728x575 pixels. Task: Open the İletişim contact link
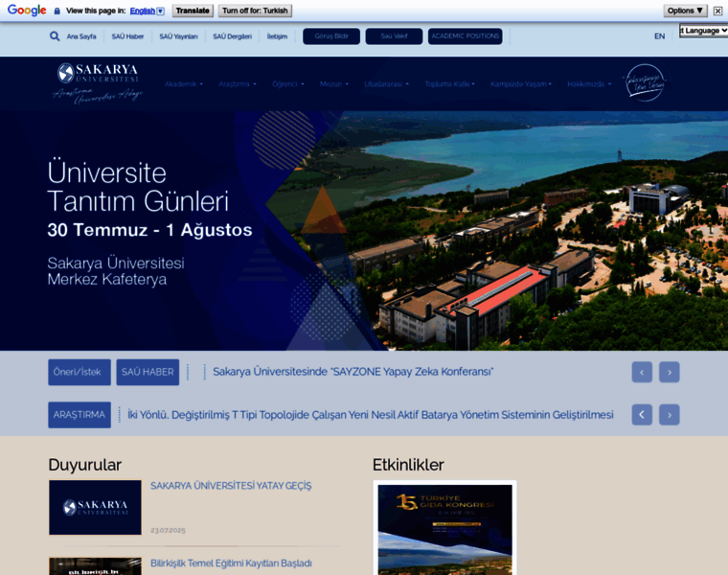click(277, 36)
